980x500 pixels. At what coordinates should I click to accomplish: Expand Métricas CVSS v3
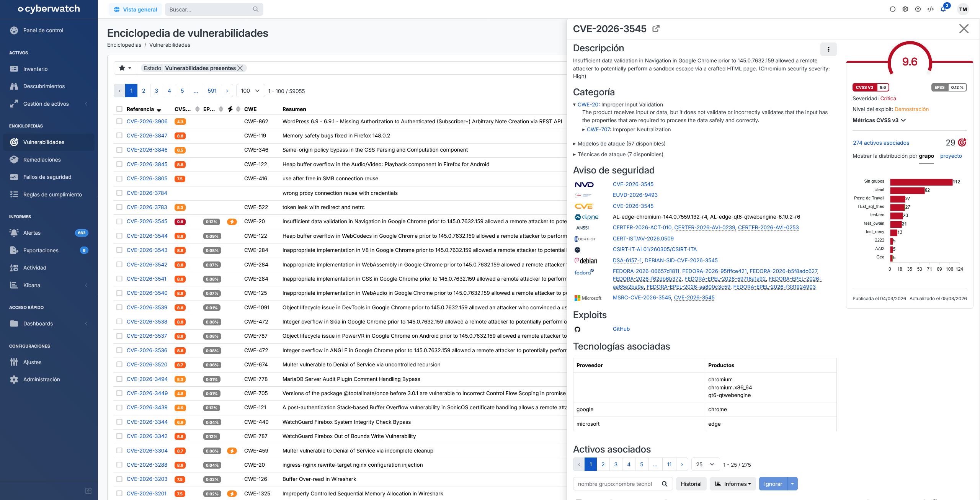pyautogui.click(x=879, y=120)
